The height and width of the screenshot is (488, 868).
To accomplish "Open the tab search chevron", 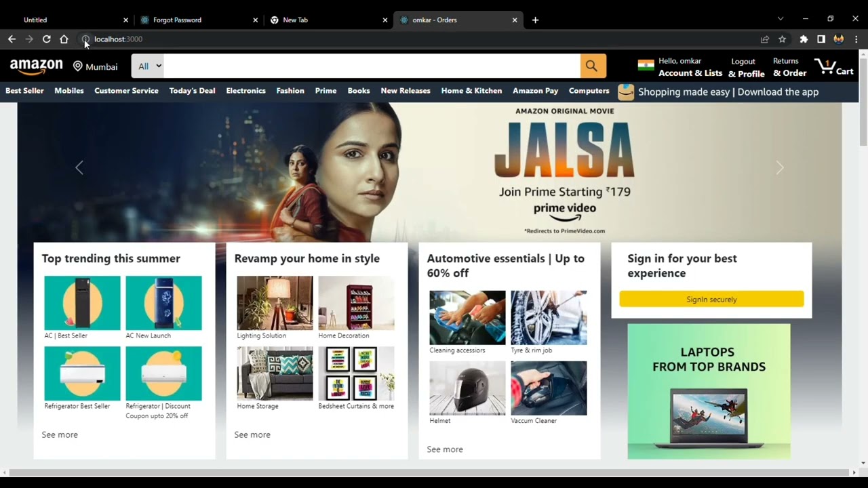I will click(x=781, y=19).
